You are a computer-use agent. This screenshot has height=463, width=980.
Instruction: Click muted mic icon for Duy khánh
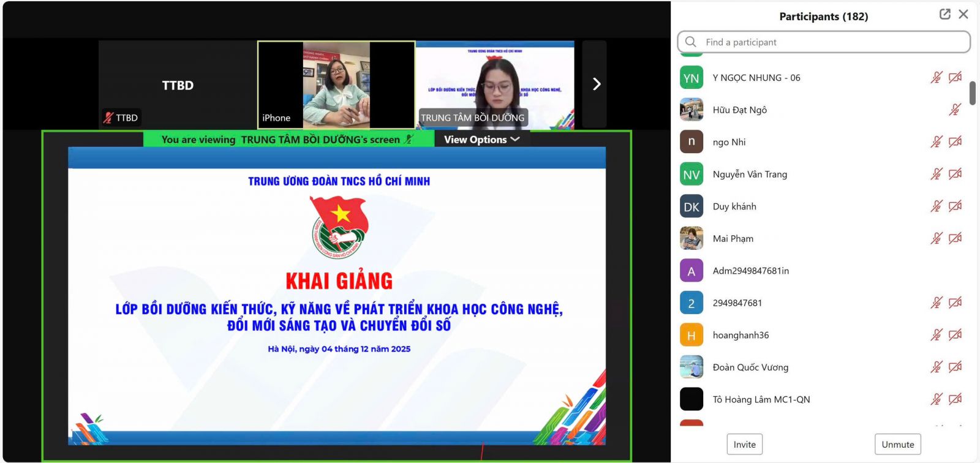[936, 206]
